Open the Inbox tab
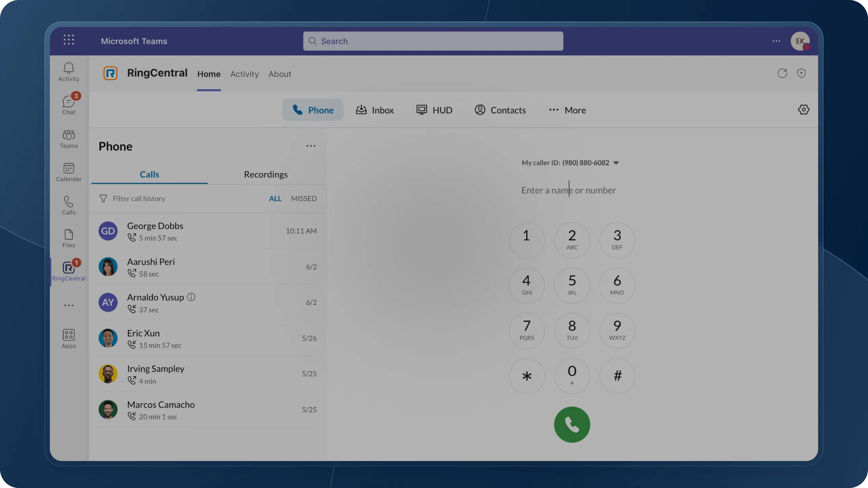 click(x=375, y=110)
